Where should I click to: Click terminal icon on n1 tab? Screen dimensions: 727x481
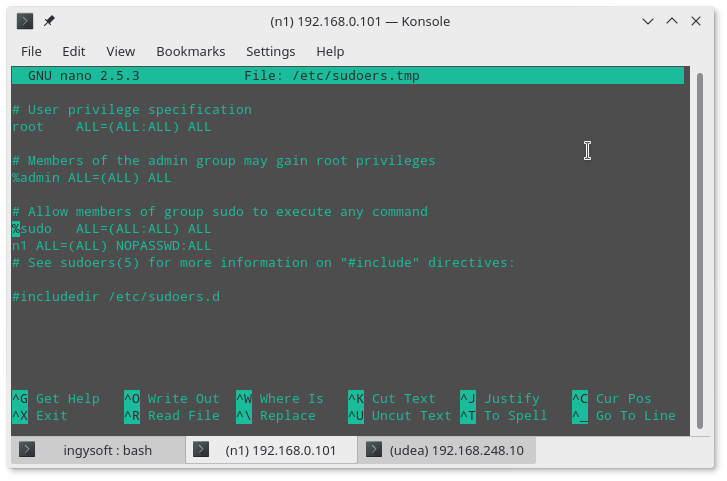pos(201,449)
